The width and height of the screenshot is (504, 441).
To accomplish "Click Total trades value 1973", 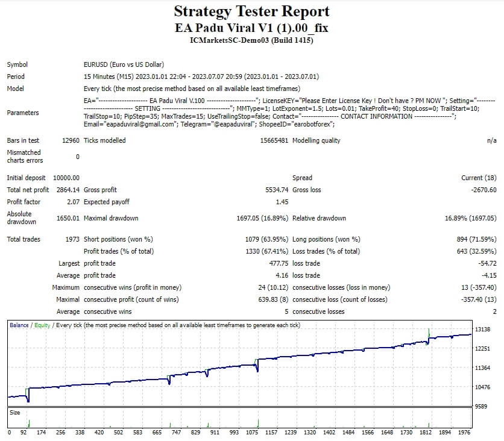I will click(x=72, y=239).
